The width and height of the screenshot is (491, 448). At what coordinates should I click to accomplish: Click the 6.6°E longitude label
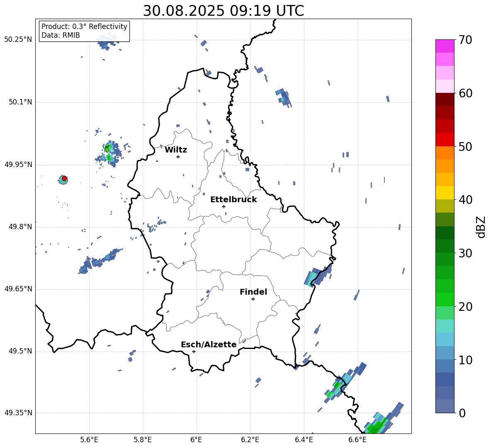tap(357, 440)
